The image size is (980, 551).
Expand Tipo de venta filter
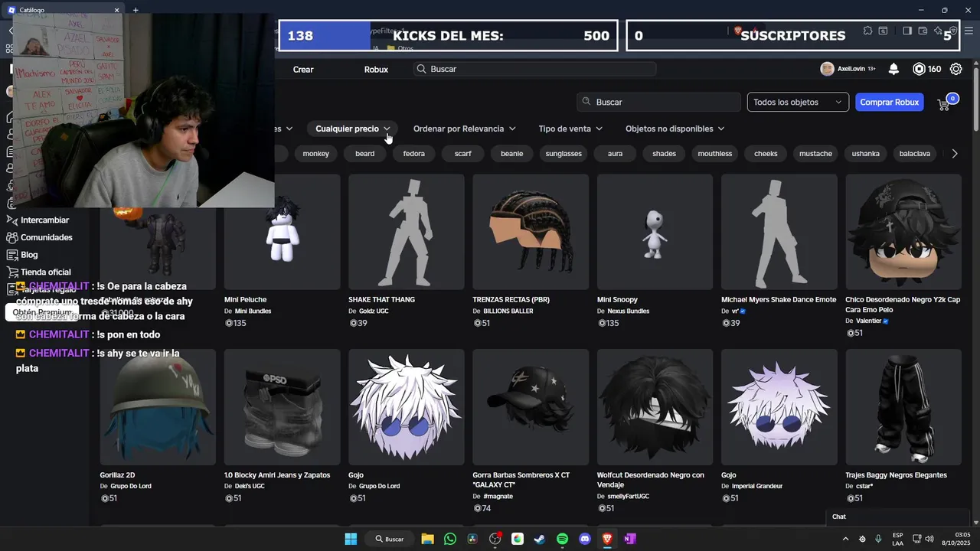pos(570,129)
